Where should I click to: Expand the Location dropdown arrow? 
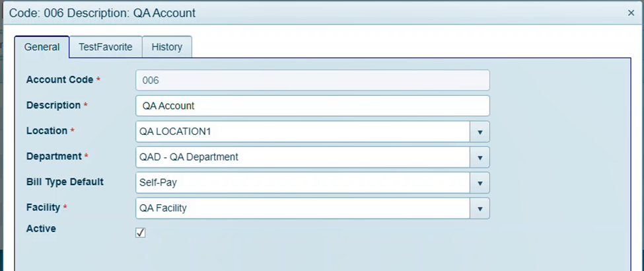tap(480, 132)
